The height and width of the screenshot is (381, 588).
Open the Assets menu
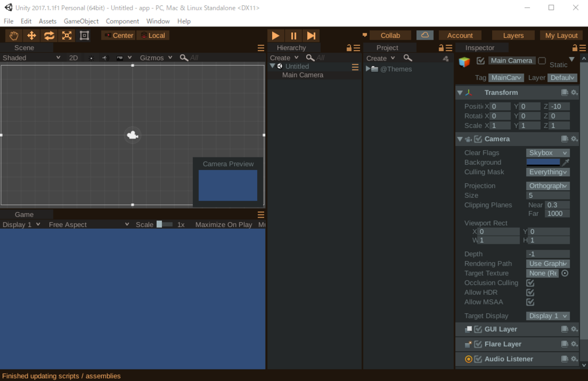[x=48, y=21]
